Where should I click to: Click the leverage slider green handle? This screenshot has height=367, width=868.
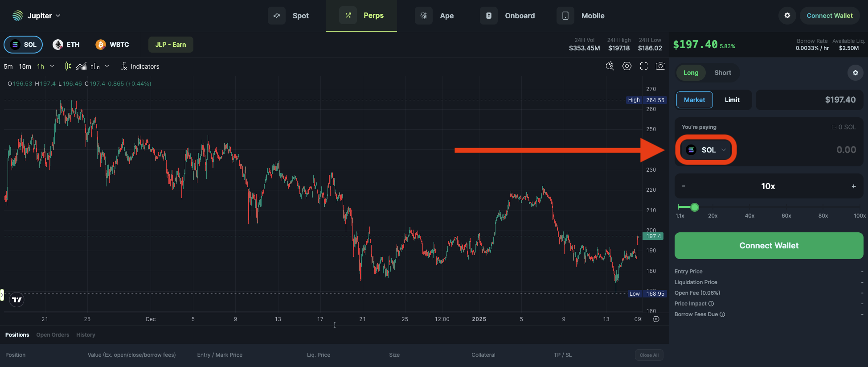click(695, 207)
